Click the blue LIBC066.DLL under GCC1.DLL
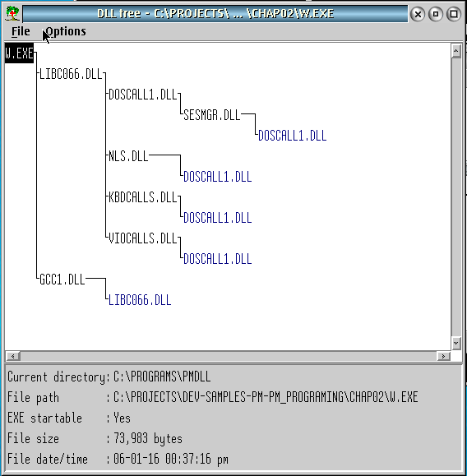 point(140,300)
